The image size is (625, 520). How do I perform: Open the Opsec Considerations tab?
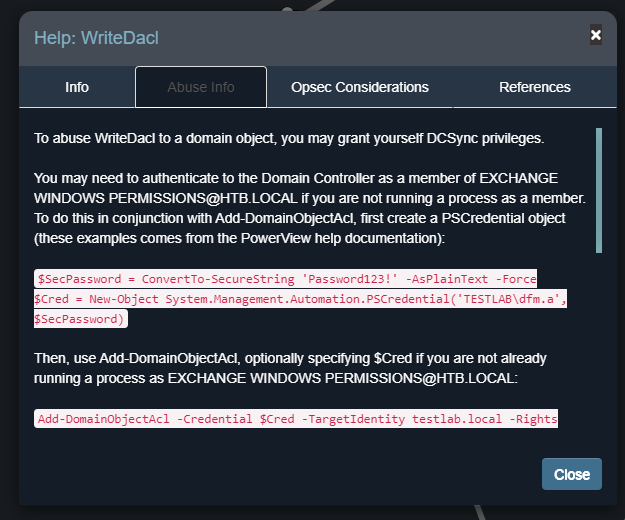[x=360, y=87]
